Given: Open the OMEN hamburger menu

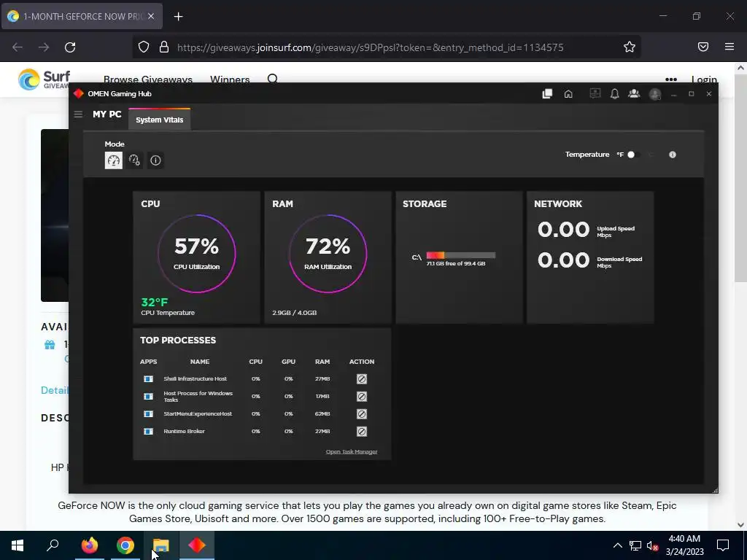Looking at the screenshot, I should pyautogui.click(x=78, y=114).
